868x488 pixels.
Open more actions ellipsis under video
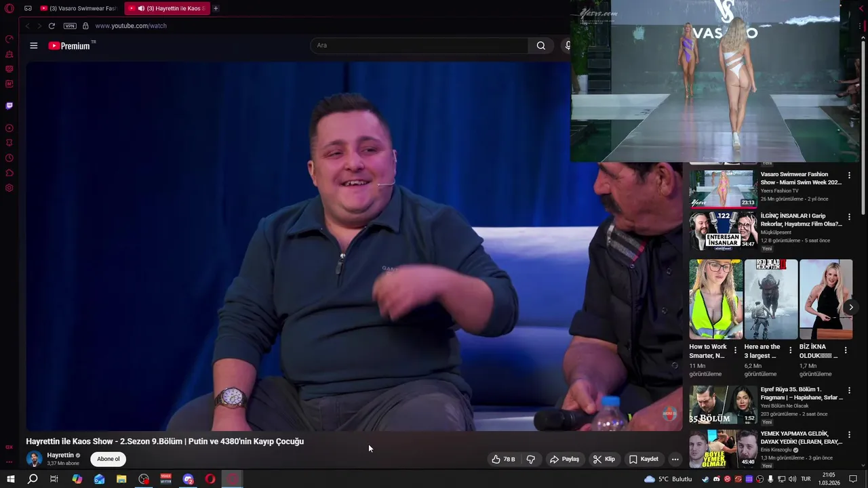coord(675,459)
